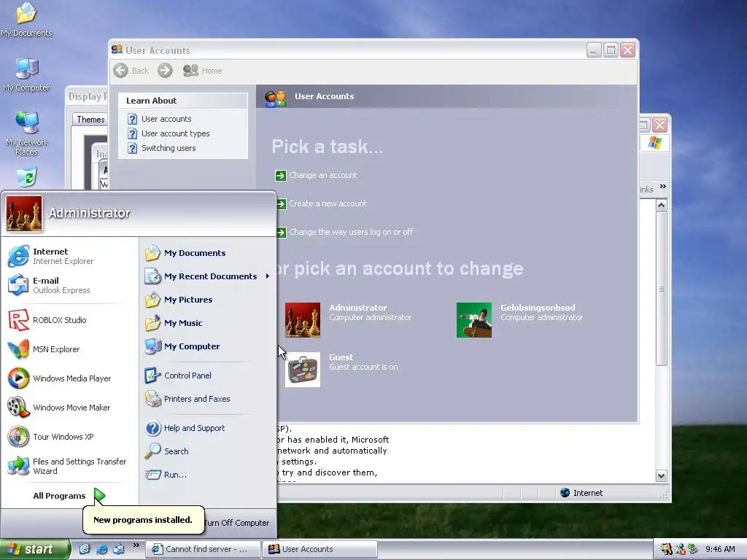Screen dimensions: 747x560
Task: Click scroll up arrow in browser window
Action: coord(661,206)
